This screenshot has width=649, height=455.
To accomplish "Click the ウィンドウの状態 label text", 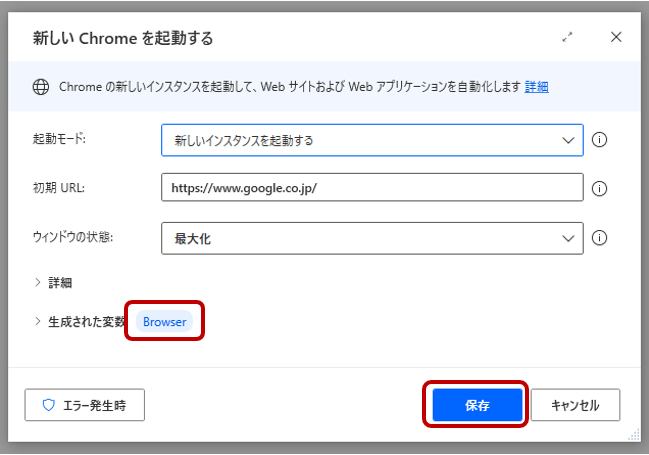I will [x=73, y=237].
